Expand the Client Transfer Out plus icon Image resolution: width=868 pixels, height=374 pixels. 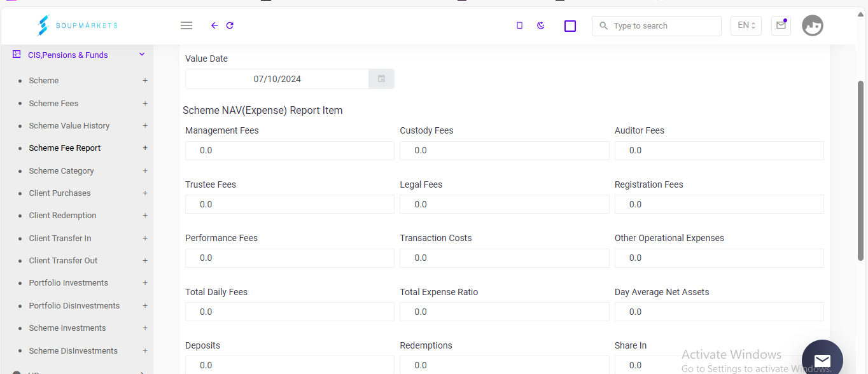pyautogui.click(x=145, y=260)
